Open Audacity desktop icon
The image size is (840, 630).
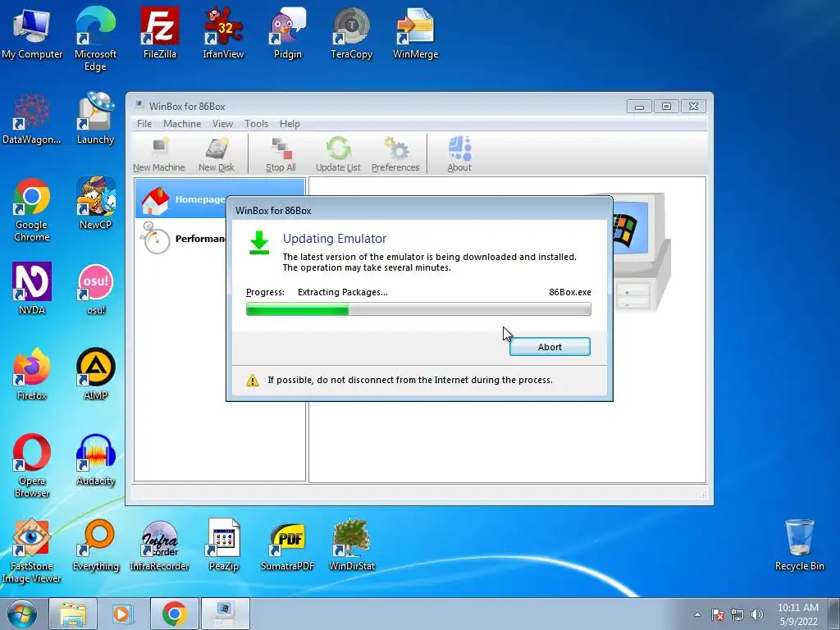click(x=95, y=460)
